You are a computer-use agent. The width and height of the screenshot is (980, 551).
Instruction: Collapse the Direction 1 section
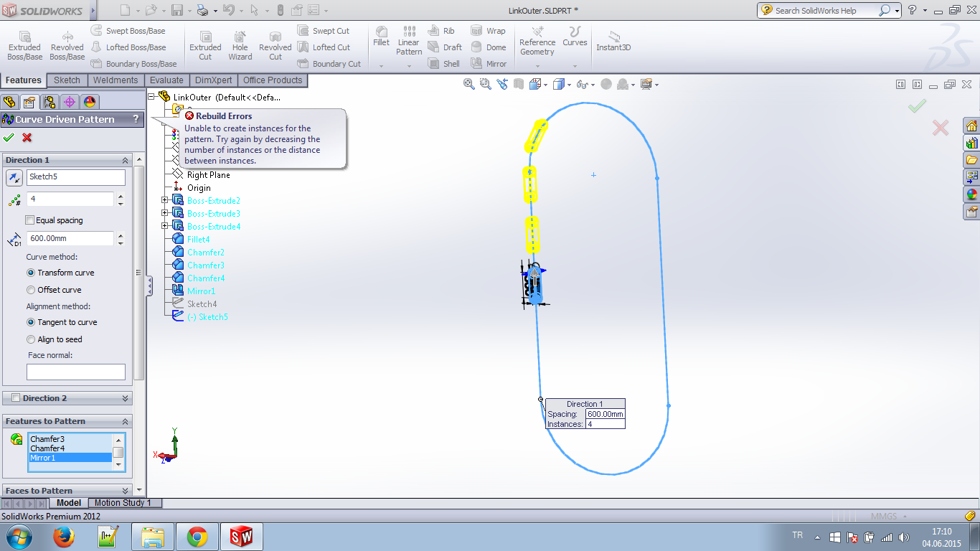[x=126, y=160]
